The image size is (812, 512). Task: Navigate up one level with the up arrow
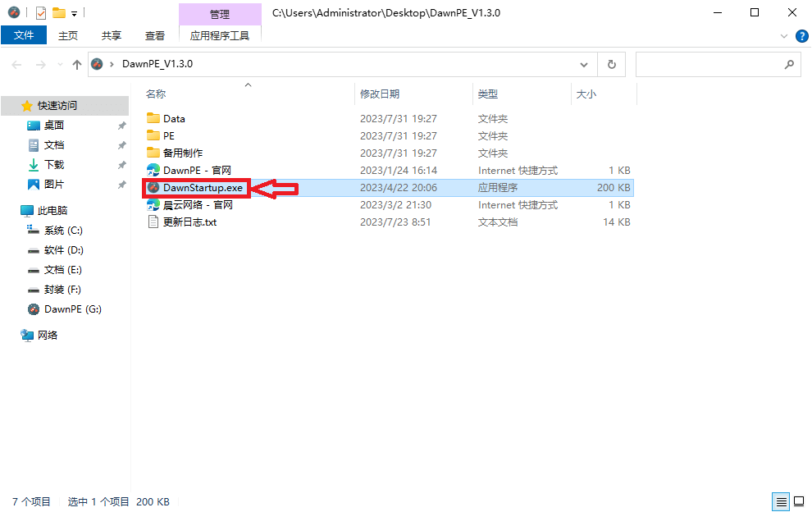tap(76, 64)
